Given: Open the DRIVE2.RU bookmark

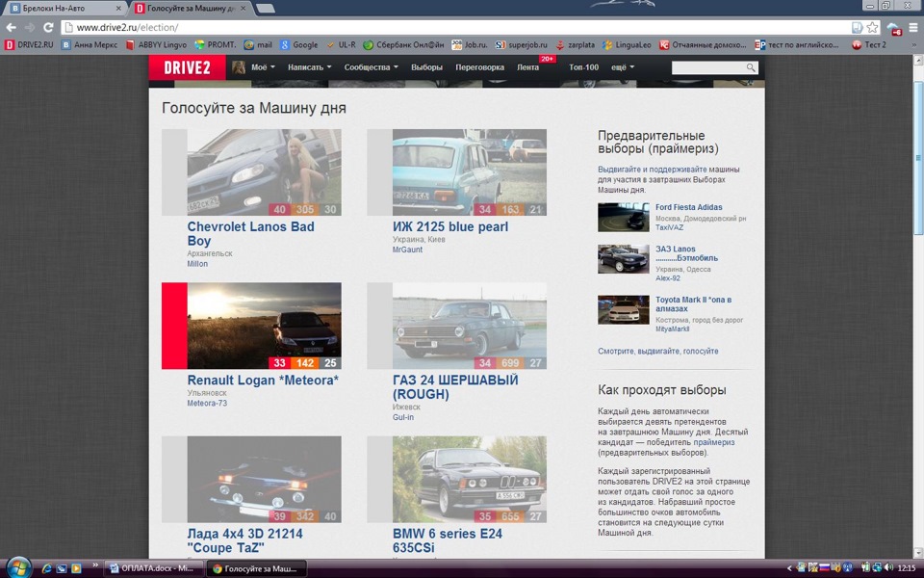Looking at the screenshot, I should pos(29,45).
